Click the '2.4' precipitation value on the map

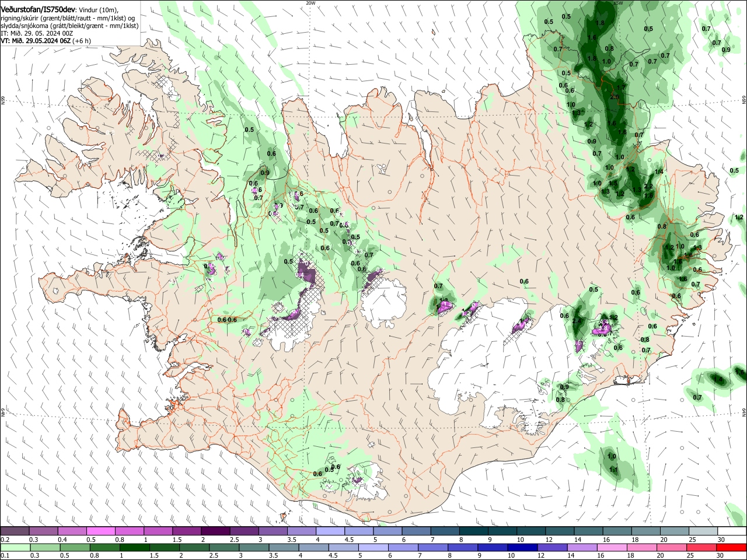tap(577, 321)
